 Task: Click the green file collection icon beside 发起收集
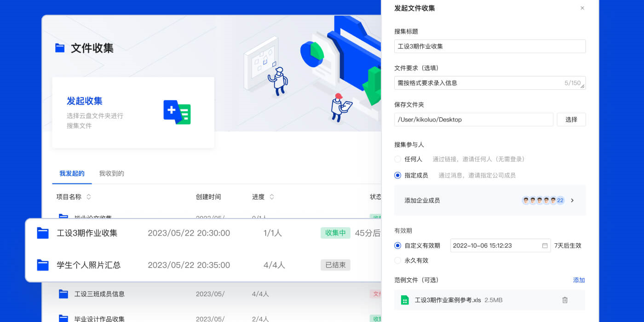tap(177, 112)
